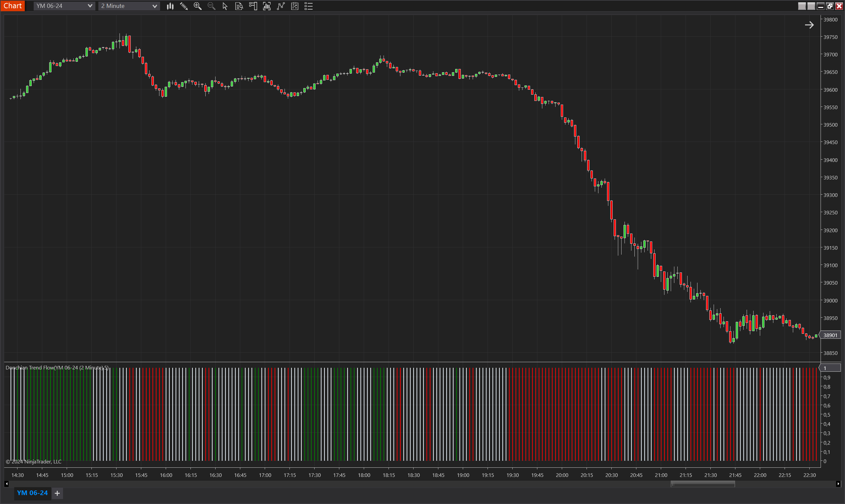Viewport: 845px width, 504px height.
Task: Choose the cursor pointer tool
Action: (225, 6)
